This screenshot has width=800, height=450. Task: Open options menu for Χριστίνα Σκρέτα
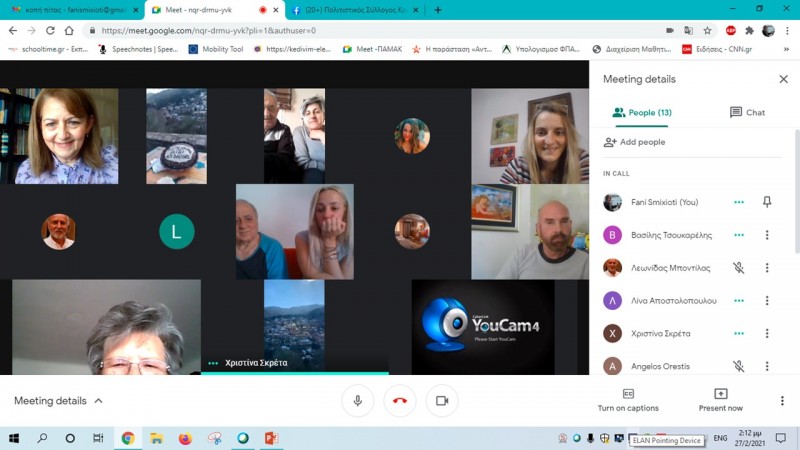[767, 333]
